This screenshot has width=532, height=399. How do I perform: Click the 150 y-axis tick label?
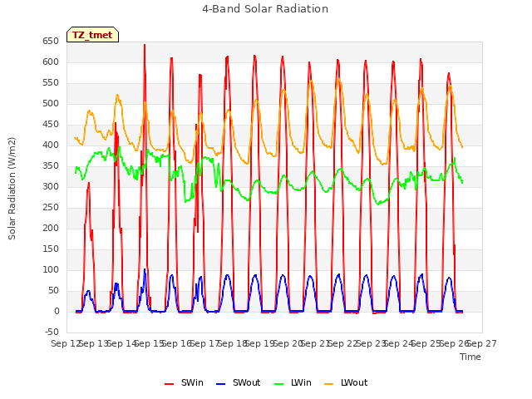(51, 249)
